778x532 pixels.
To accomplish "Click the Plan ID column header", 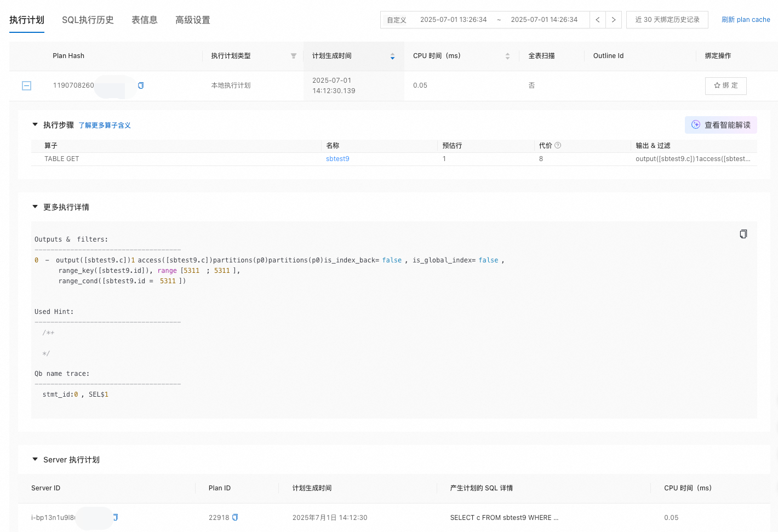I will [220, 488].
